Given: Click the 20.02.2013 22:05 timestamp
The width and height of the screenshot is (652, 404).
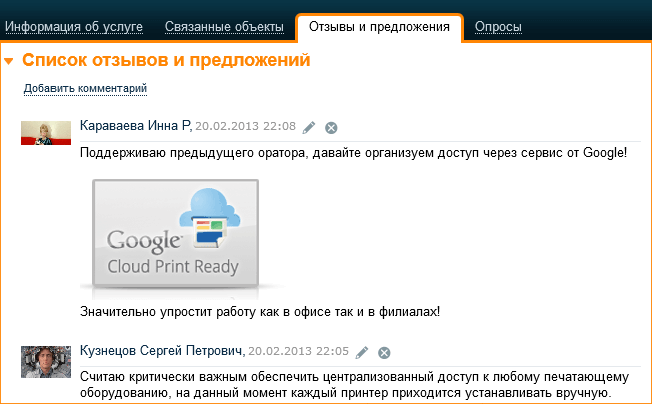Looking at the screenshot, I should (299, 351).
